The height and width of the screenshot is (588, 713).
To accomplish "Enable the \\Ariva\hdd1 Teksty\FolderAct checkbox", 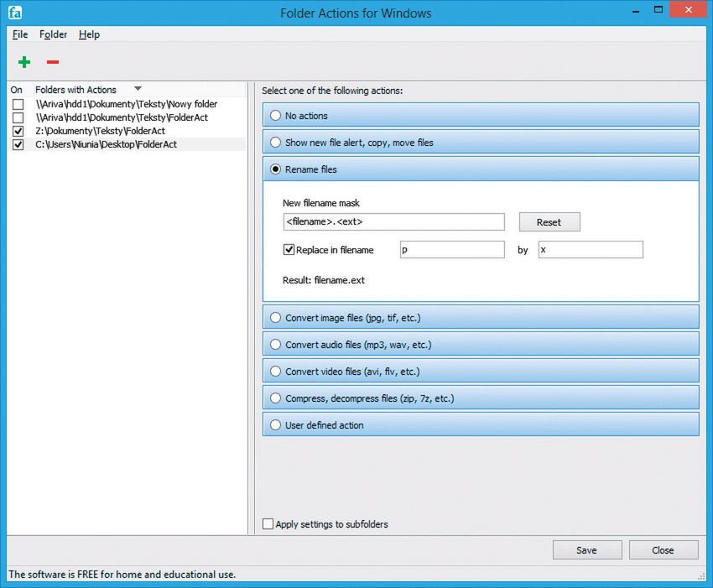I will (18, 117).
